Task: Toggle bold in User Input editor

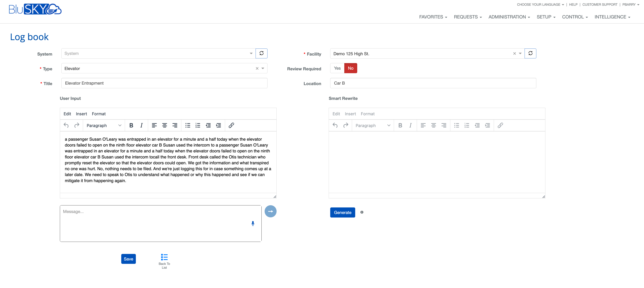Action: [x=131, y=125]
